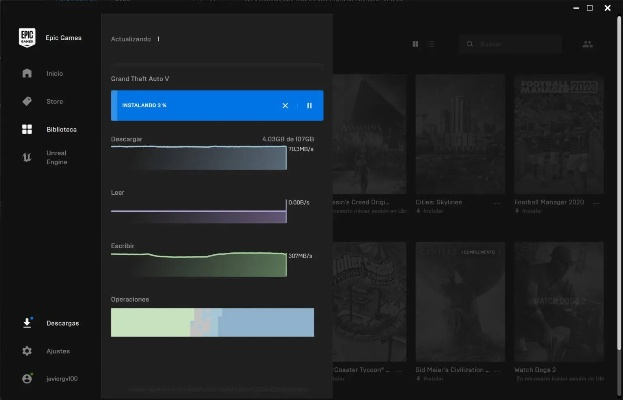Click the Watch Dogs 2 title text
Screen dimensions: 623x400
coord(534,370)
